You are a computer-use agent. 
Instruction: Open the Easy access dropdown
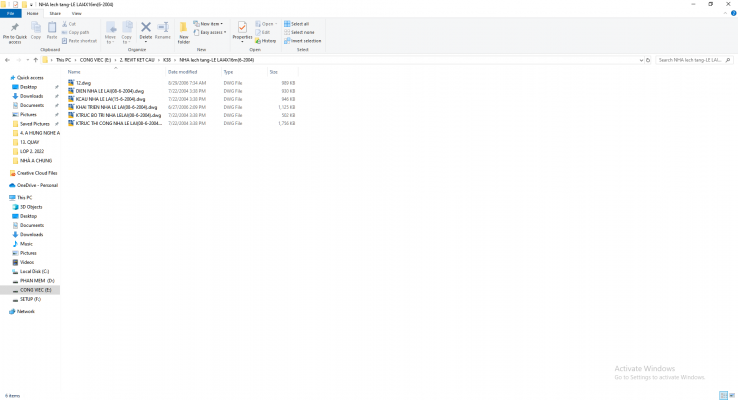point(212,32)
